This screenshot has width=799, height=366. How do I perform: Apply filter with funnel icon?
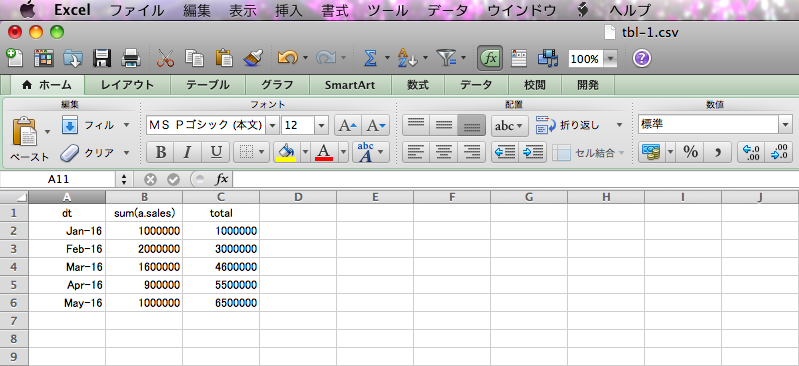pyautogui.click(x=447, y=58)
